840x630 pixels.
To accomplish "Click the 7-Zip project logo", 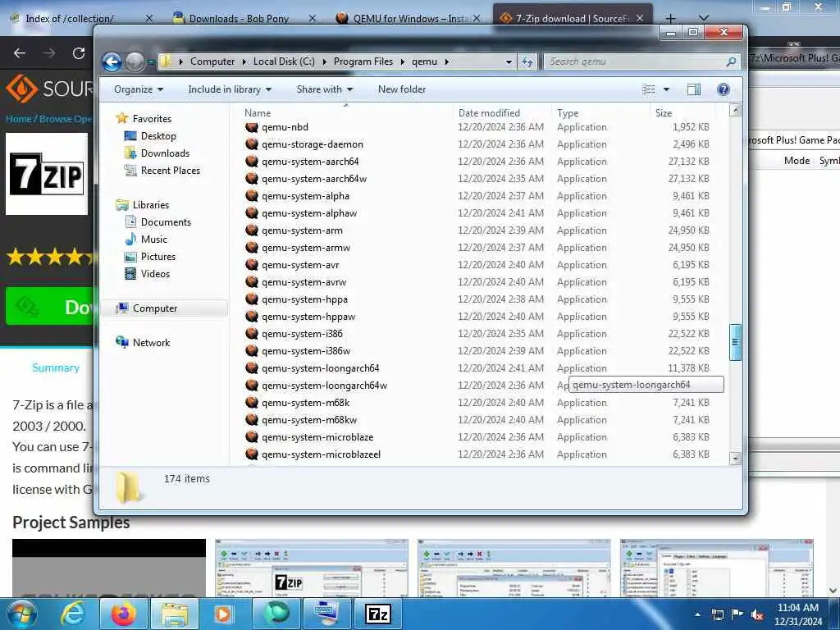I will point(47,174).
